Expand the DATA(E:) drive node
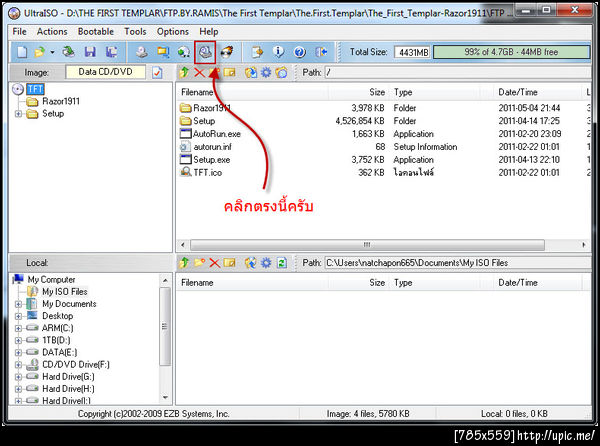600x446 pixels. tap(18, 353)
